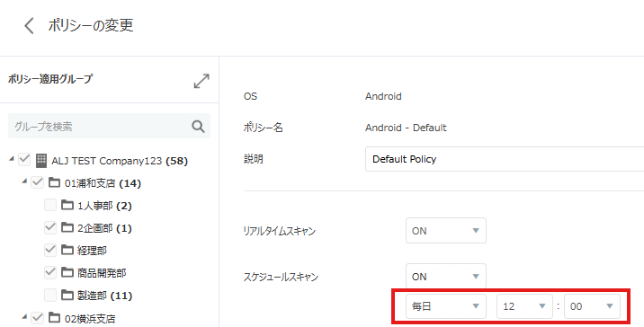This screenshot has height=327, width=644.
Task: Select ALJ TEST Company123 (58) in tree
Action: point(120,161)
